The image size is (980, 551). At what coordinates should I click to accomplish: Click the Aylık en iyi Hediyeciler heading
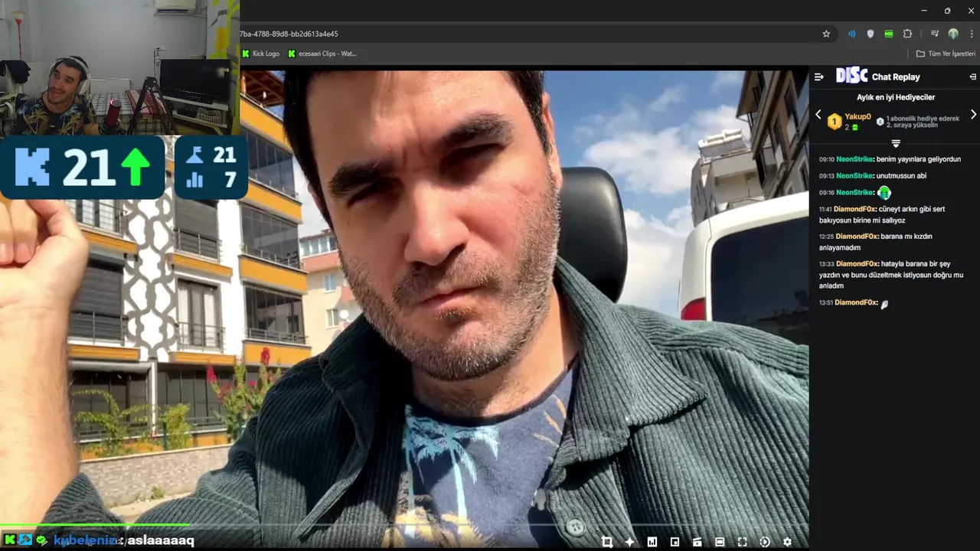(x=896, y=97)
